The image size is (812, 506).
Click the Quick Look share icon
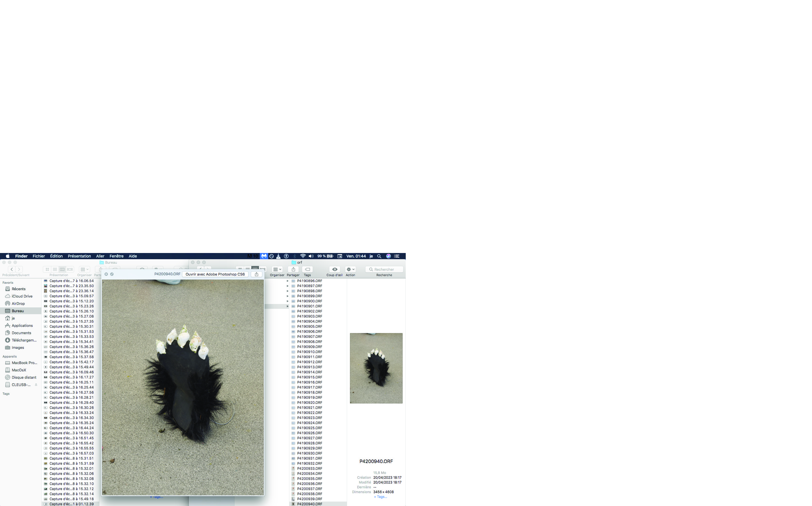pyautogui.click(x=256, y=274)
